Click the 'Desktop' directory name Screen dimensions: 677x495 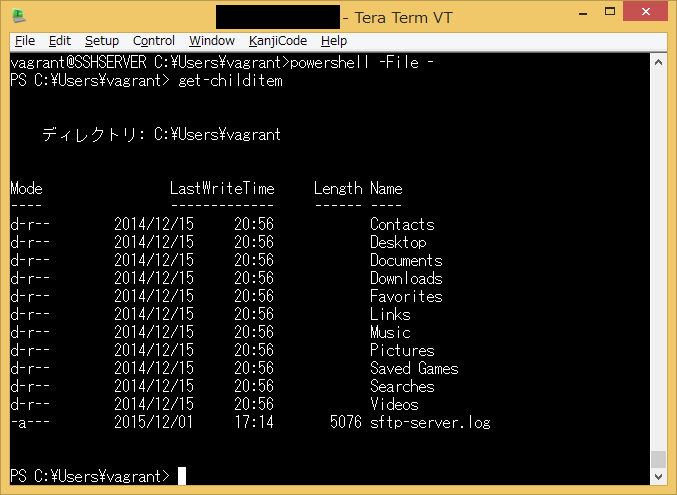point(398,242)
